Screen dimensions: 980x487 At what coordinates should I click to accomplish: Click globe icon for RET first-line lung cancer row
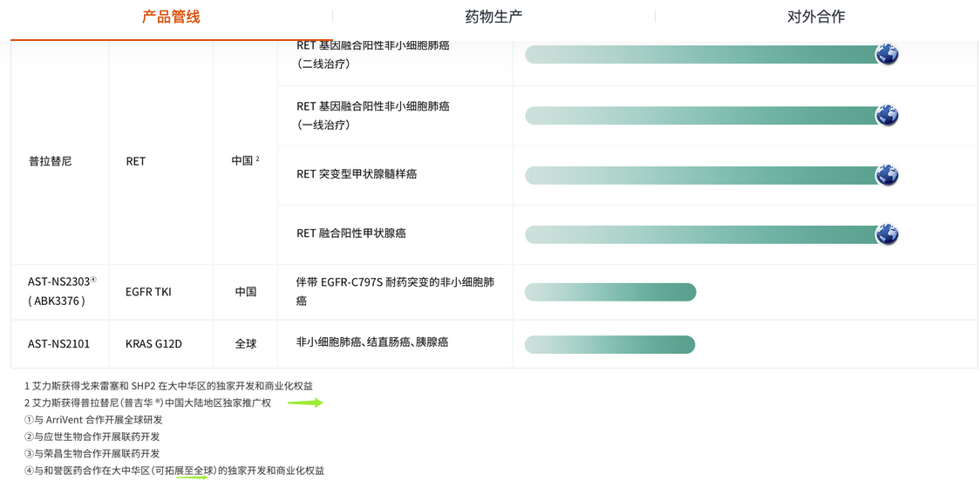tap(887, 115)
